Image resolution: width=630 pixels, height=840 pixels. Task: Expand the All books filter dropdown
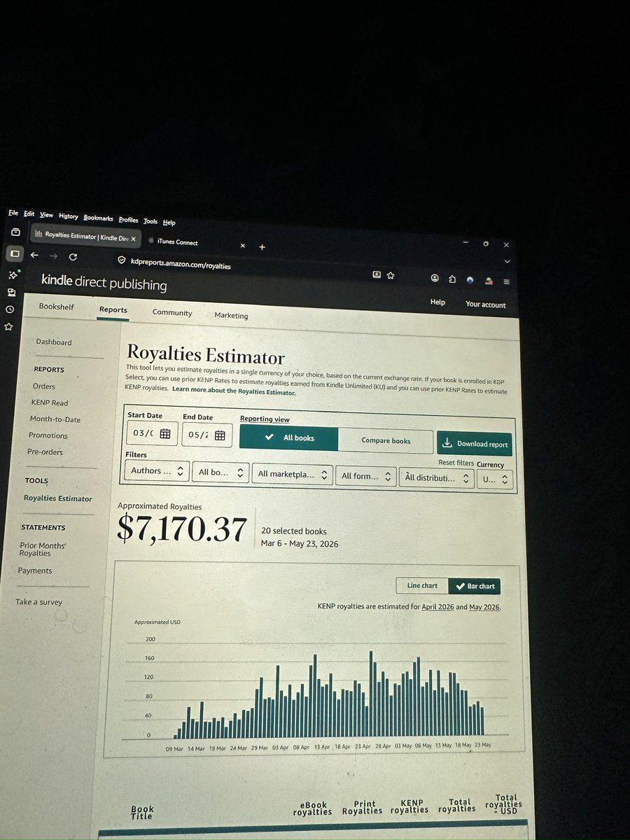tap(220, 472)
